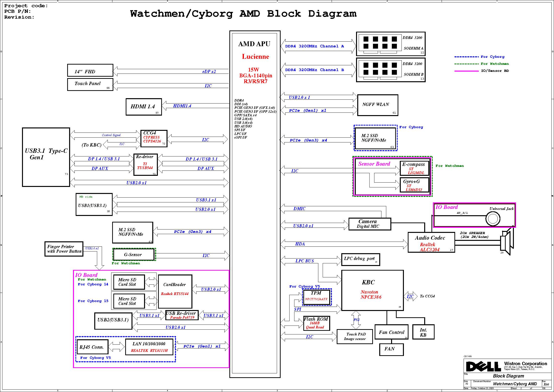Select the USB1(USB3.1) MB side block
554x392 pixels.
94,204
